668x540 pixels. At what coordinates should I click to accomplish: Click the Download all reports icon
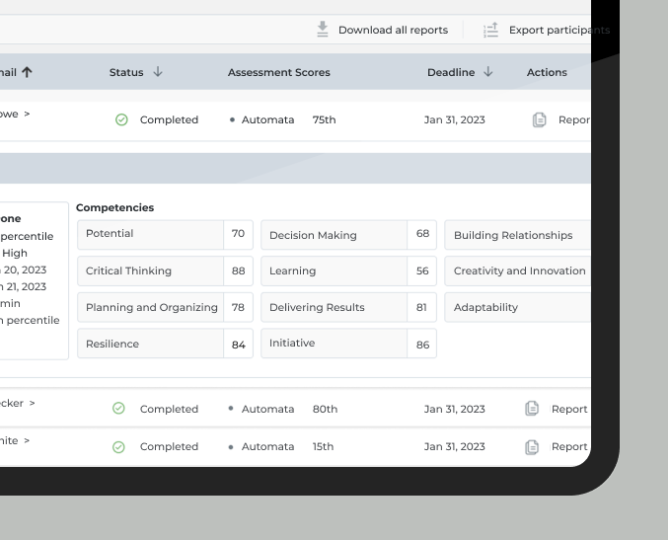pyautogui.click(x=322, y=29)
